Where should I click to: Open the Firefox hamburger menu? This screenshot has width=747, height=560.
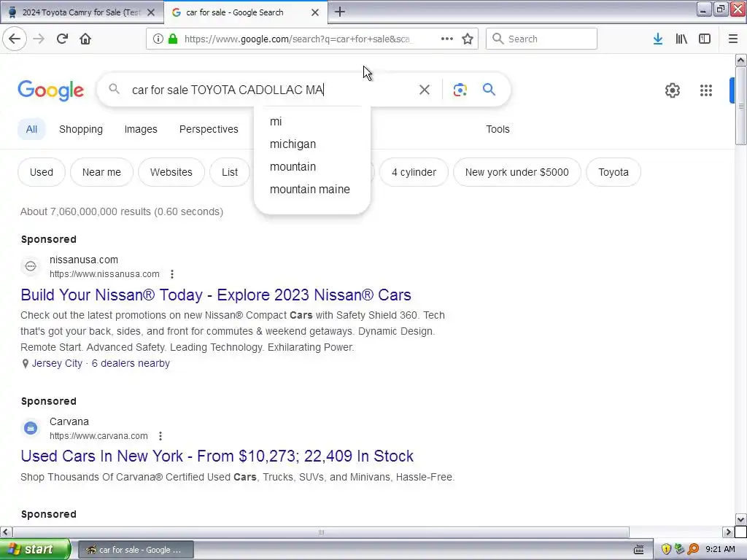point(733,39)
